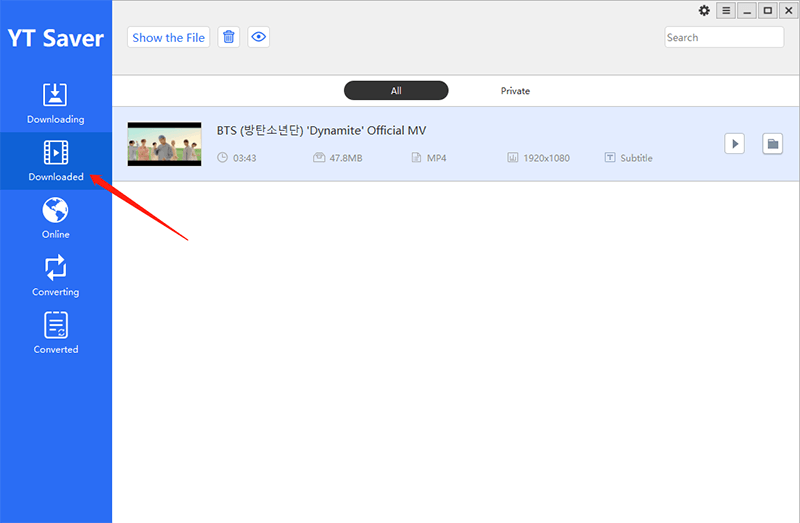
Task: Click the resolution icon beside 1920x1080
Action: click(x=512, y=158)
